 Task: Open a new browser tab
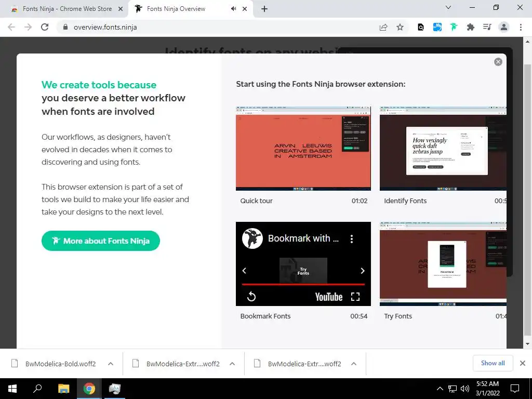point(264,9)
